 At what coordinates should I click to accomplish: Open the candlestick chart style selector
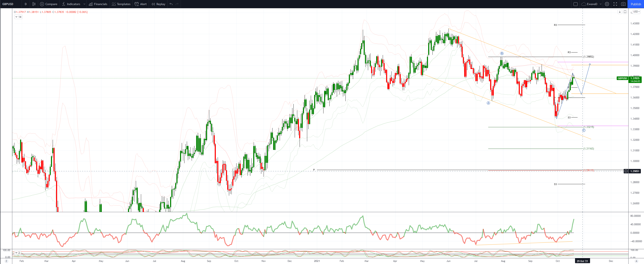coord(34,4)
